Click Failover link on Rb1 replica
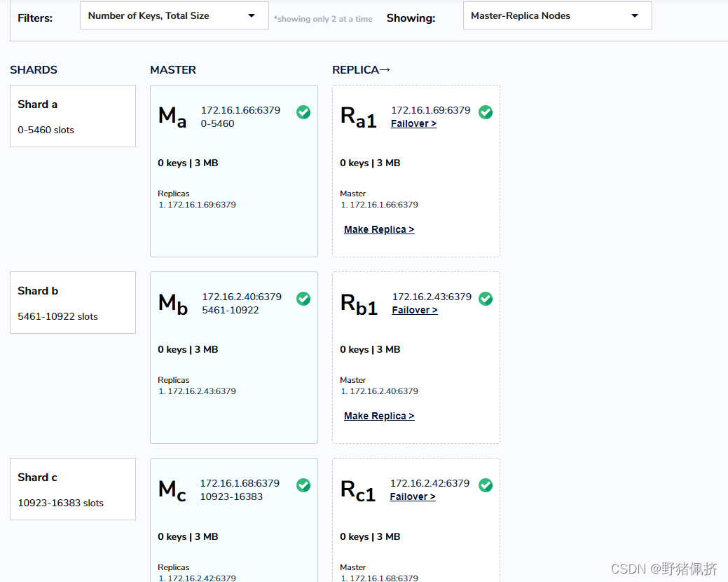 click(415, 310)
